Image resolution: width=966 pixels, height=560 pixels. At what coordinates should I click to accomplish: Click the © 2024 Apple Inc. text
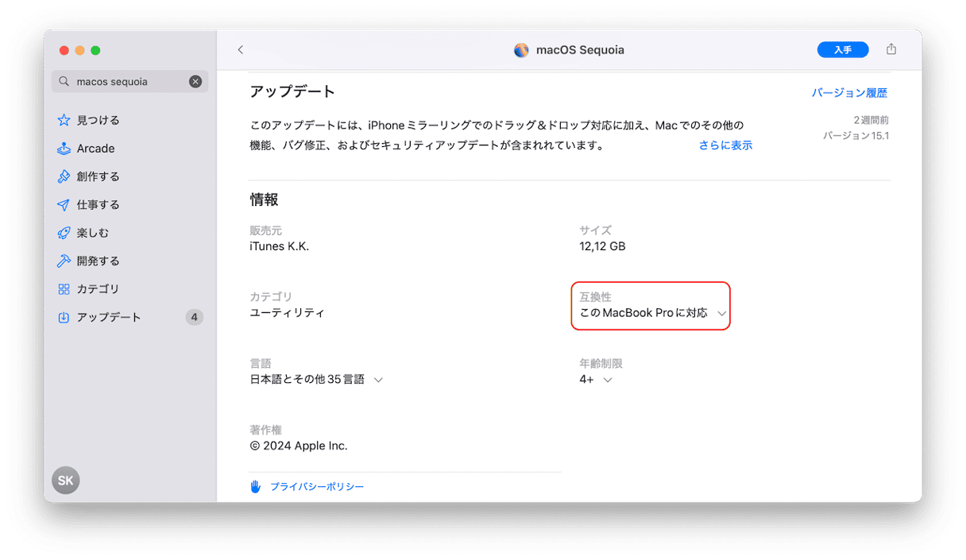tap(299, 446)
